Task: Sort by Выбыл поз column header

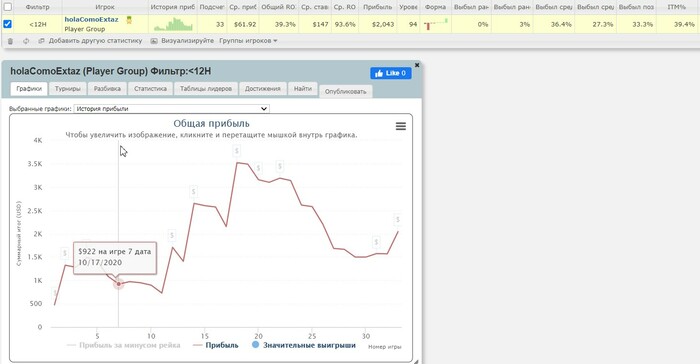Action: click(x=636, y=7)
